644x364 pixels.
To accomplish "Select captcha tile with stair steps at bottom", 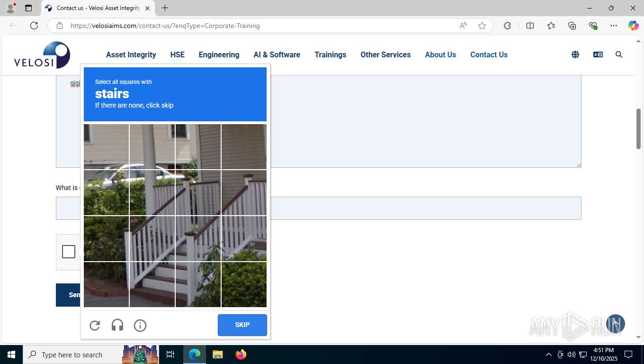I will coord(152,285).
